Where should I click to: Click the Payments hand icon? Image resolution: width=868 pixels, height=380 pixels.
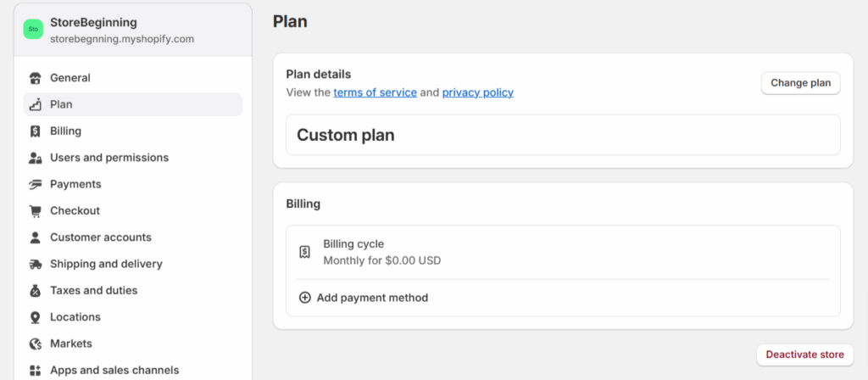(35, 184)
